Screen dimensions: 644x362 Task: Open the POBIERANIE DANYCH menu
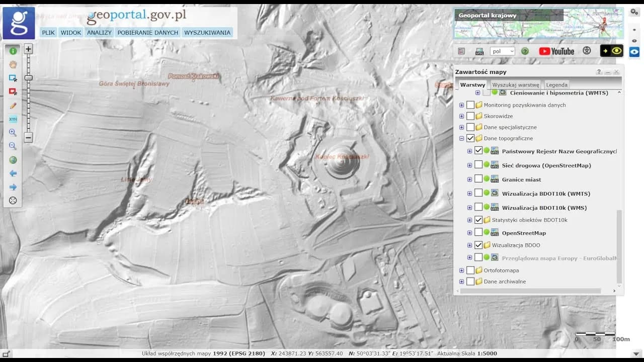[x=148, y=33]
